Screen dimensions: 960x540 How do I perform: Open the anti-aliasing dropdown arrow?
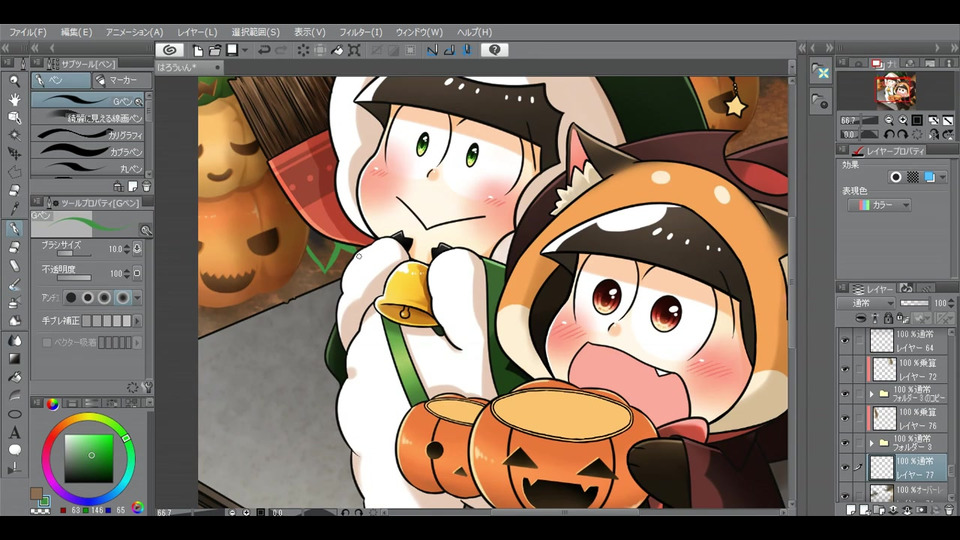coord(138,298)
